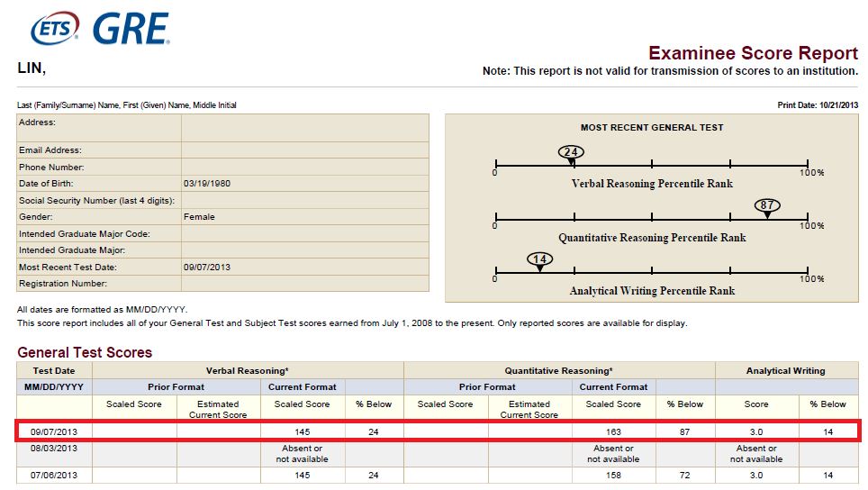Click Absent or not available under Analytical Writing

(756, 453)
